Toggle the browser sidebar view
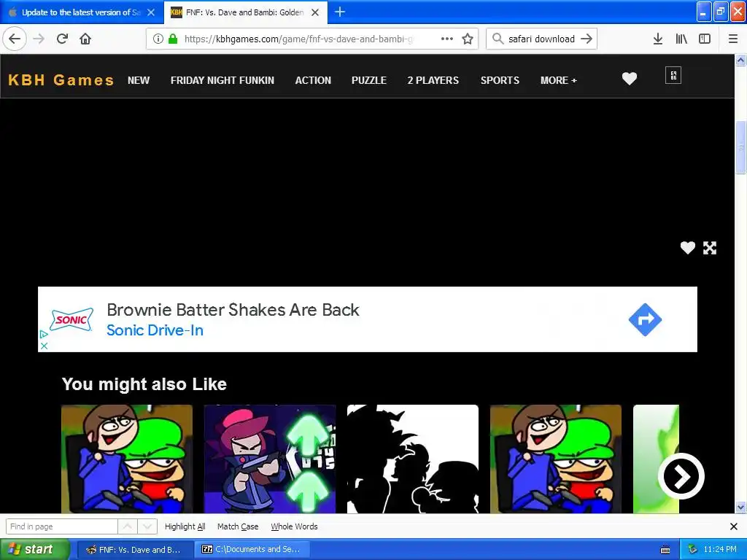This screenshot has width=747, height=560. tap(705, 39)
